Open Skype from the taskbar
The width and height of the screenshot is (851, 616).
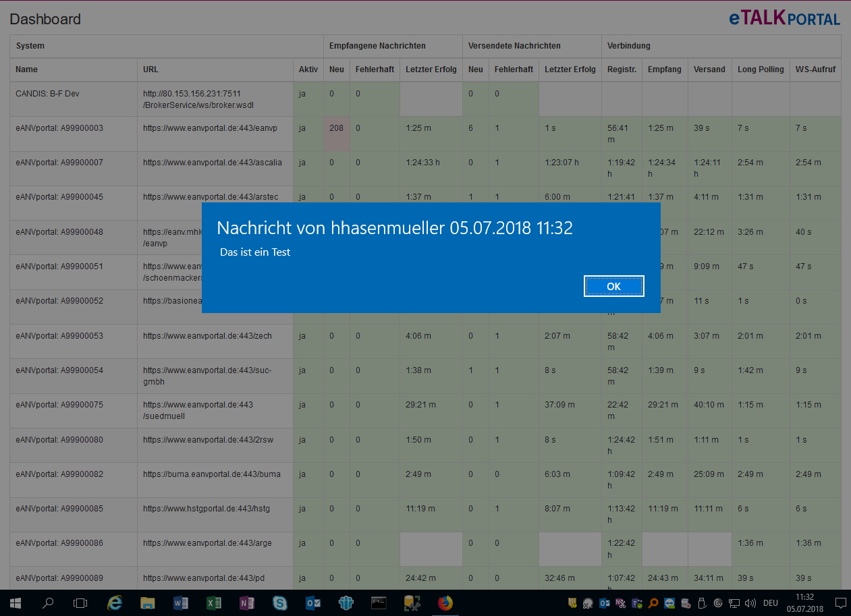pos(280,603)
